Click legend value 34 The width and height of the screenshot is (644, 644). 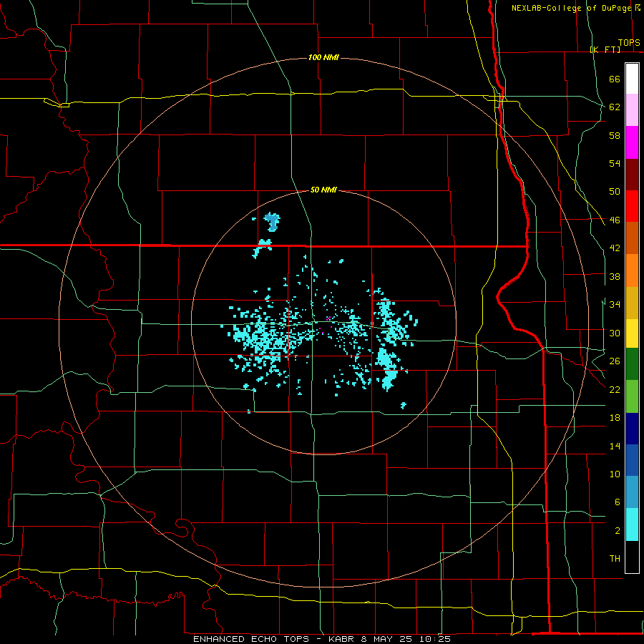(x=615, y=304)
